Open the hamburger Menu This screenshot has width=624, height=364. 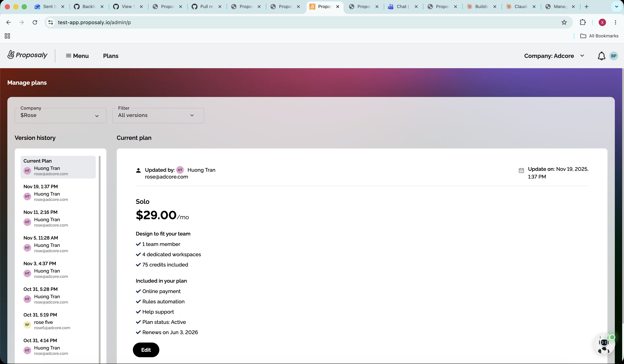click(77, 56)
